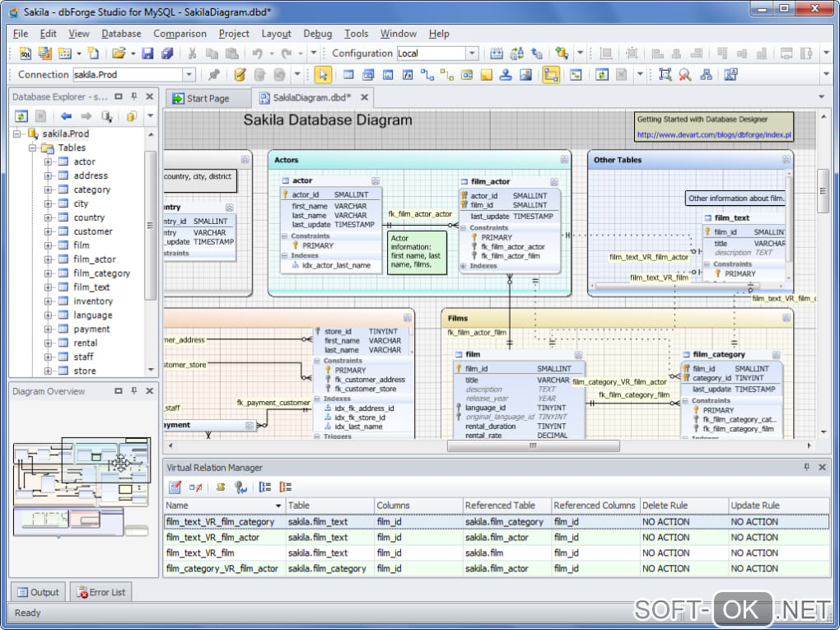Click edit virtual relation icon in Virtual Relation Manager

click(175, 488)
